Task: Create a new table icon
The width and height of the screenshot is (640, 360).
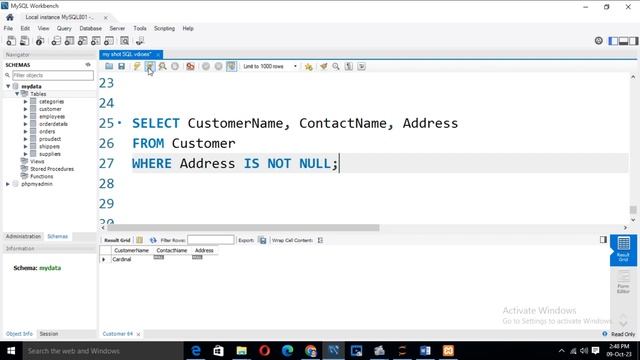Action: (x=69, y=41)
